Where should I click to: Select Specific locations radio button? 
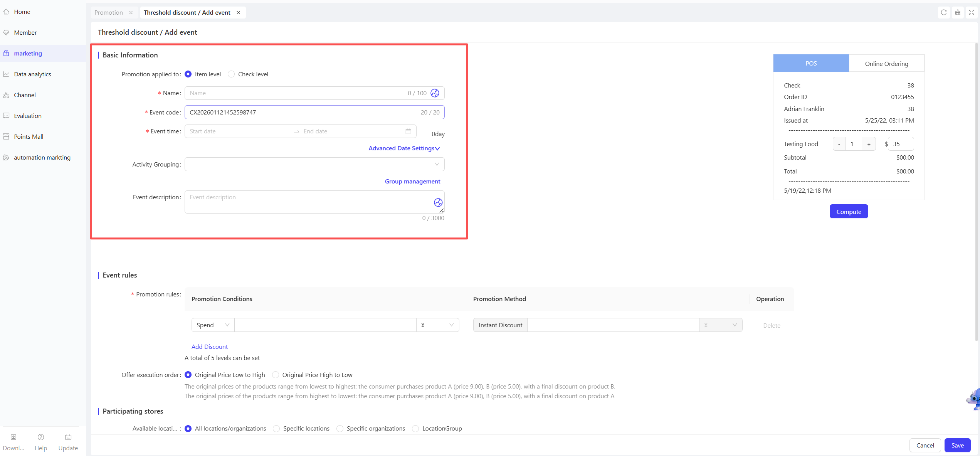click(x=276, y=428)
